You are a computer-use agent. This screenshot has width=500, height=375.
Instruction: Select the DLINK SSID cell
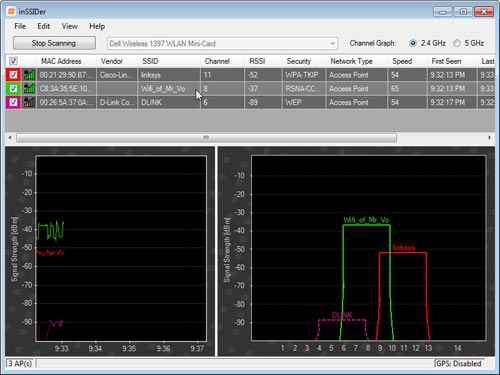[x=169, y=102]
